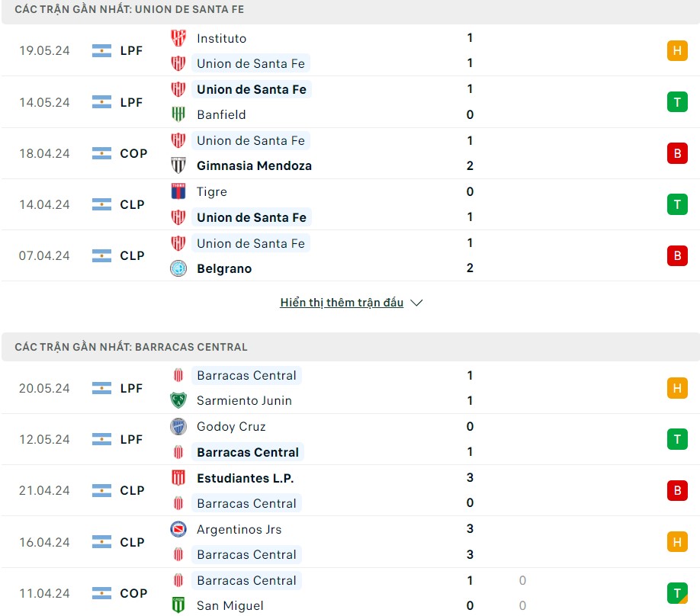
Task: Click the Godoy Cruz team logo
Action: click(178, 426)
